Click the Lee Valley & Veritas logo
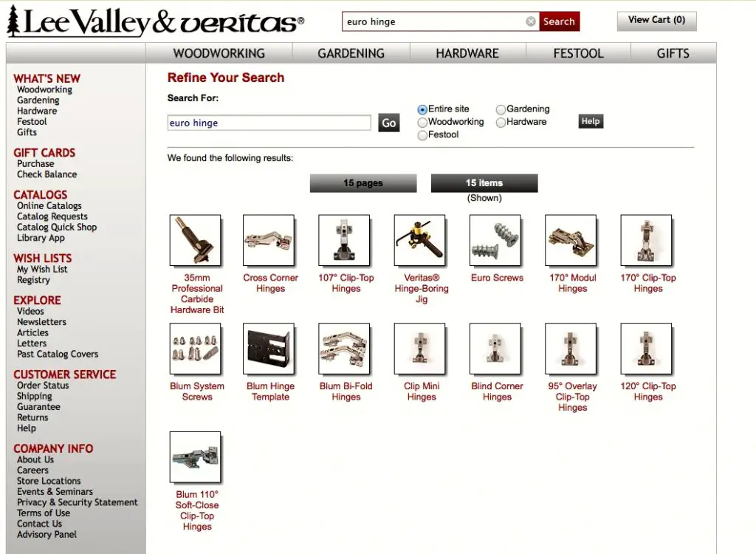 [x=155, y=21]
